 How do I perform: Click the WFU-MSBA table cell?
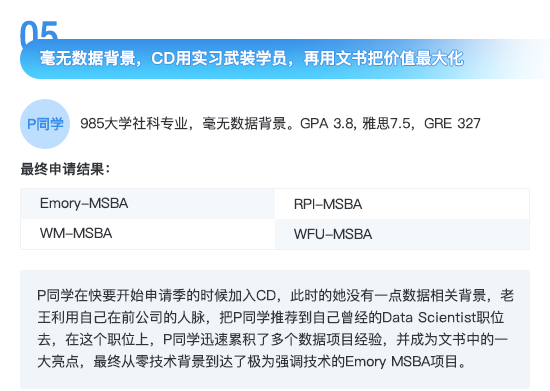click(x=402, y=234)
